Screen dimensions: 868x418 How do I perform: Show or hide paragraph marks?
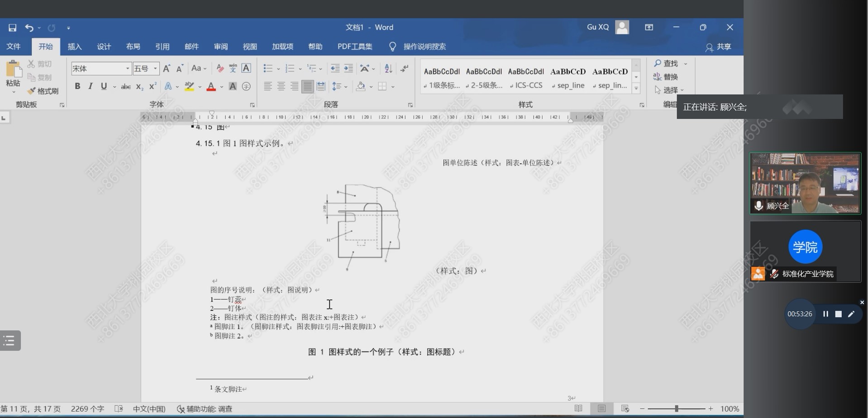click(x=405, y=68)
